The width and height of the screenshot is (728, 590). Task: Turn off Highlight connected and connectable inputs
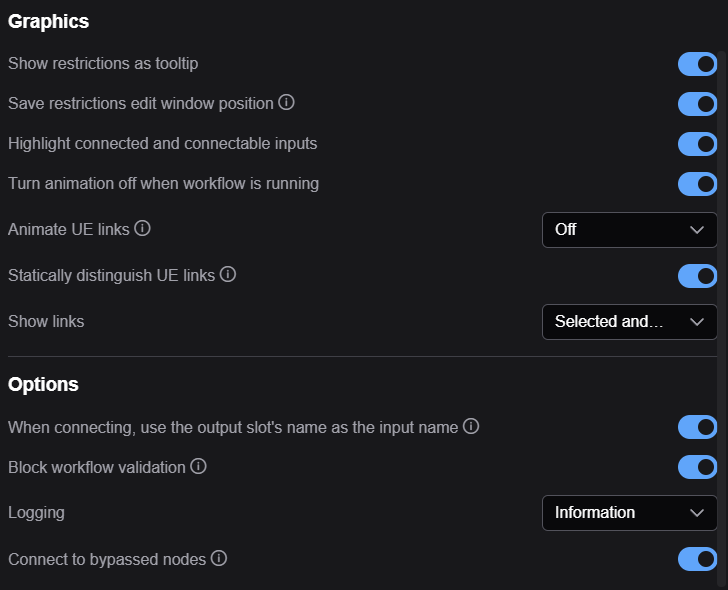[x=697, y=144]
